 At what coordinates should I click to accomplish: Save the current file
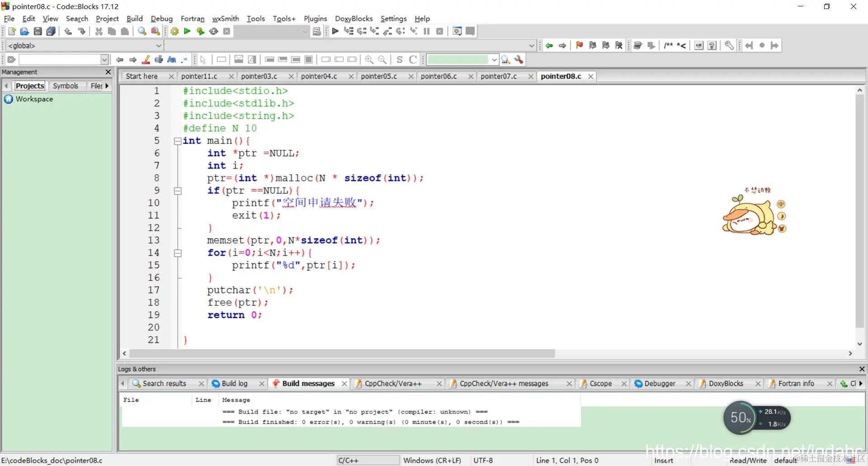38,31
